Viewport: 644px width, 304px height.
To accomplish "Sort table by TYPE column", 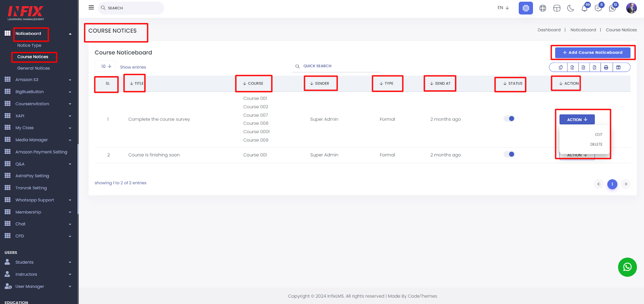I will [x=386, y=84].
